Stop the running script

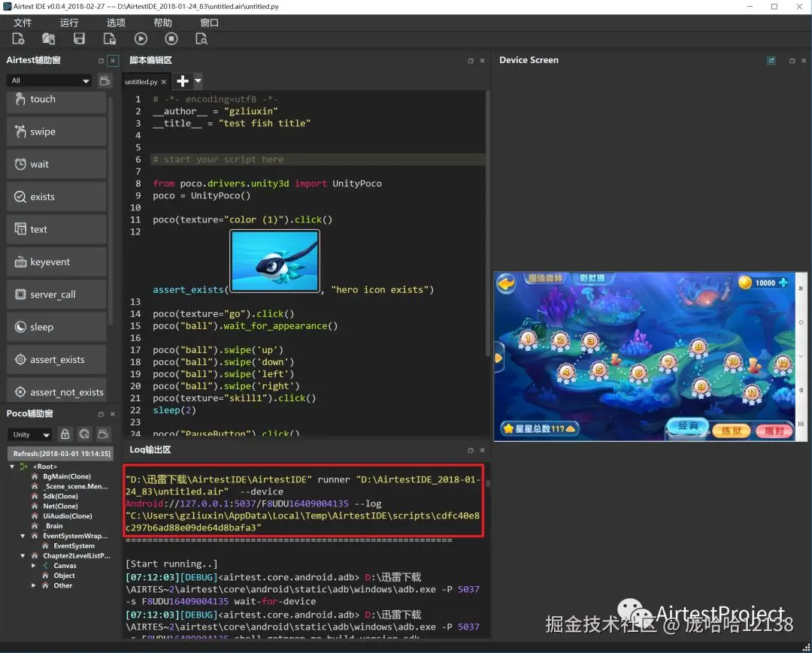[x=171, y=39]
